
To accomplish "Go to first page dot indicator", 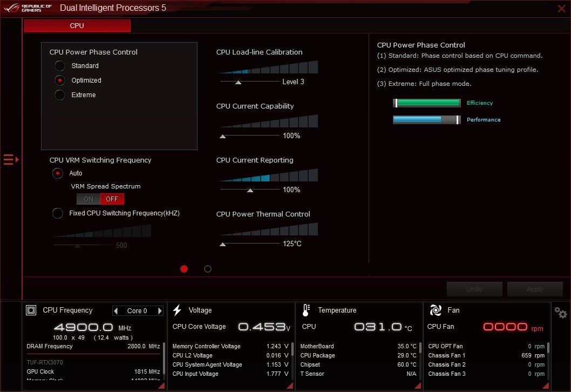I will pyautogui.click(x=184, y=269).
